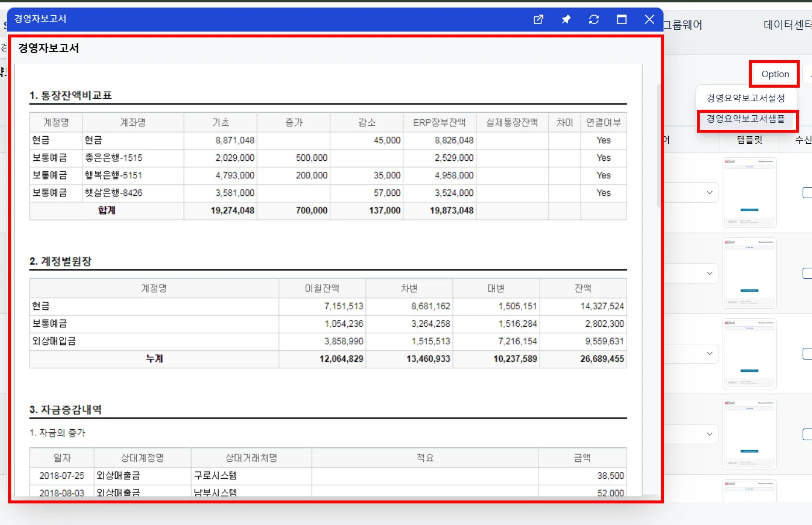Select the 좋은은행-1515 account cell
This screenshot has height=525, width=812.
133,158
